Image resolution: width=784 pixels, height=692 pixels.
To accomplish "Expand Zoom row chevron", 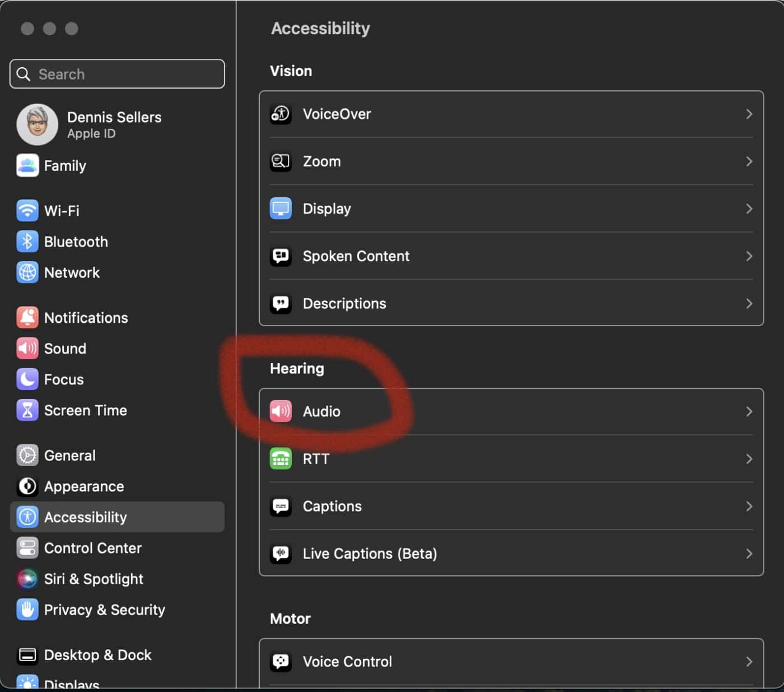I will pos(749,161).
